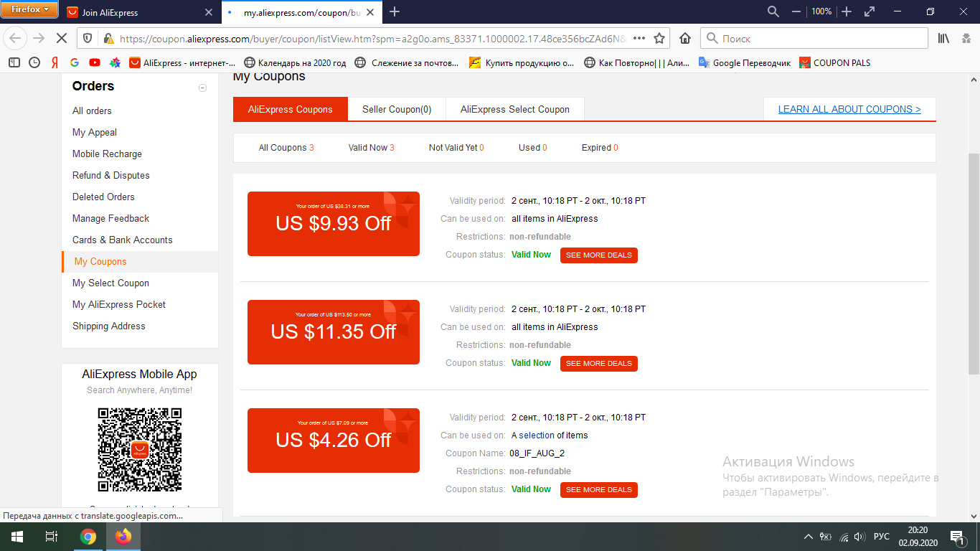This screenshot has width=980, height=551.
Task: Toggle fullscreen with the arrows icon
Action: point(870,11)
